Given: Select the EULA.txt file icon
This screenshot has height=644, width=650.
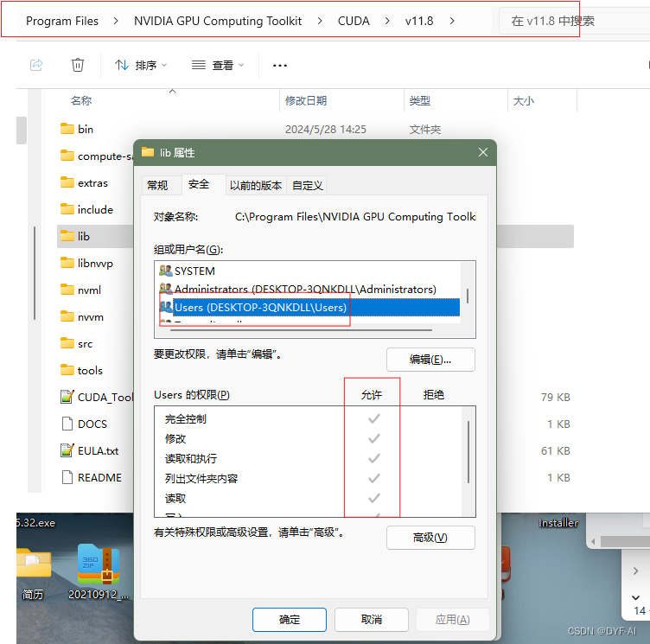Looking at the screenshot, I should point(67,450).
